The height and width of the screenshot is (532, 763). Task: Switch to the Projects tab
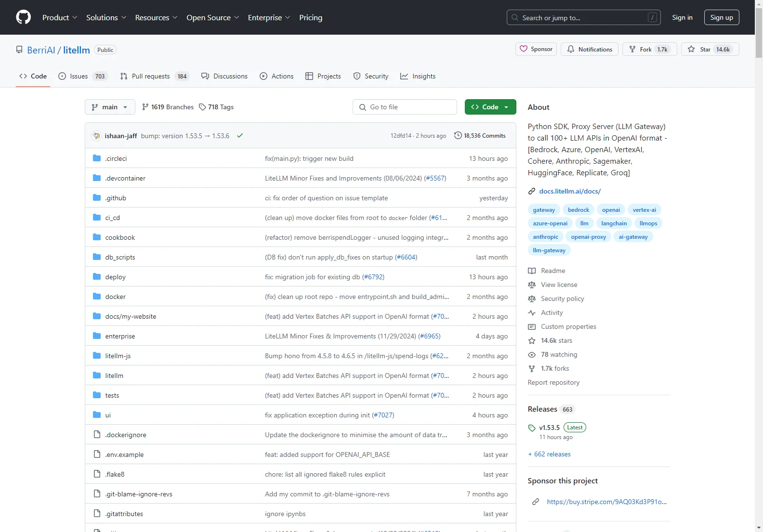click(x=323, y=76)
